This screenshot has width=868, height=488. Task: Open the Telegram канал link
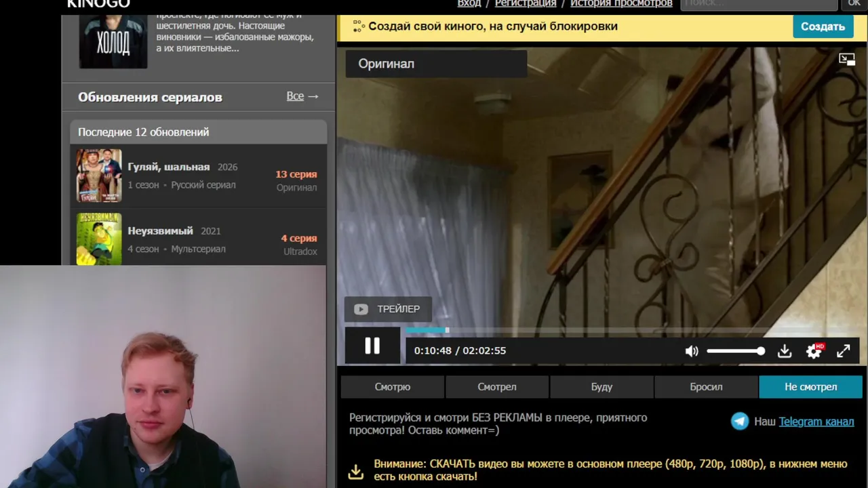pos(816,422)
